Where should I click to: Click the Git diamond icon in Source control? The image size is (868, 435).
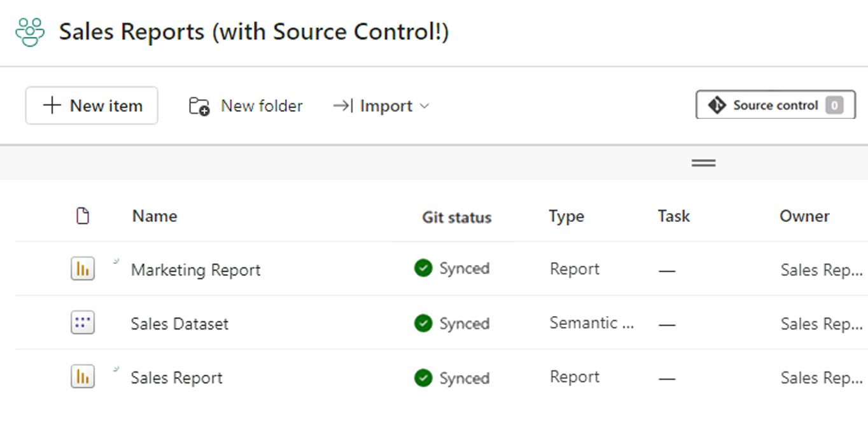(x=717, y=106)
